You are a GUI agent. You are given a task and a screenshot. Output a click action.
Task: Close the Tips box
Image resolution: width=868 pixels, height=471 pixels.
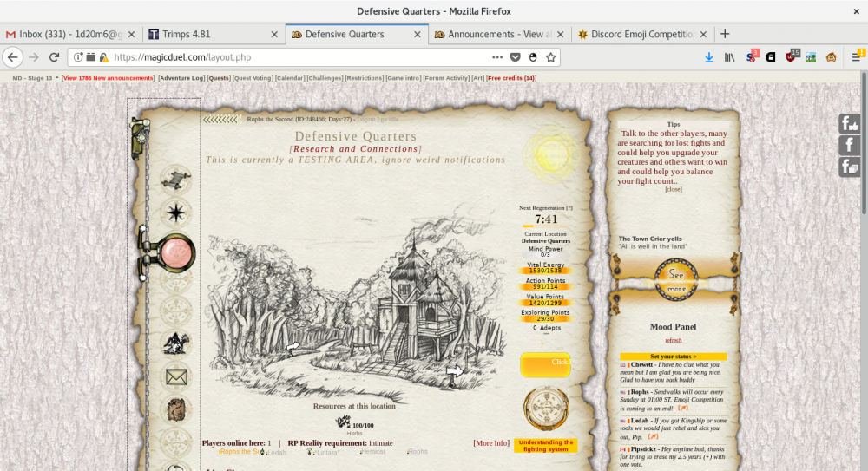pos(674,189)
